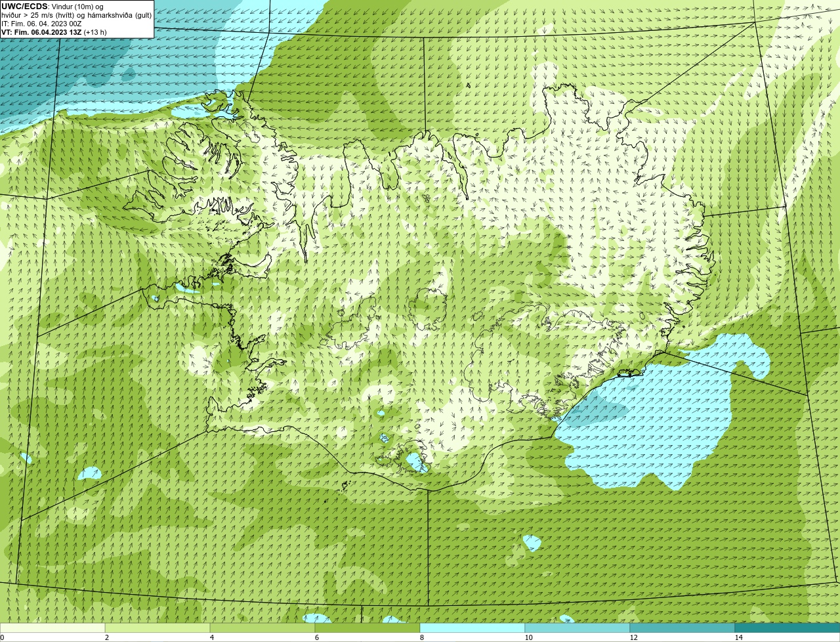
Task: Click the legend value '12'
Action: tap(633, 637)
